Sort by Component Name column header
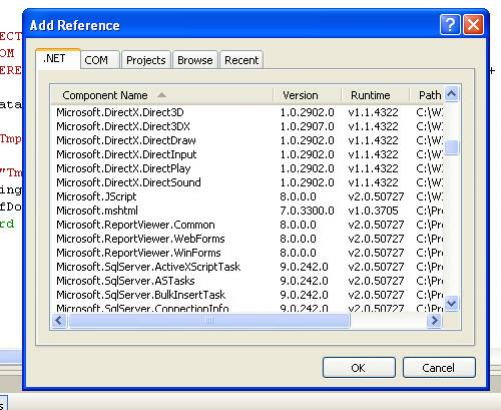The height and width of the screenshot is (410, 501). click(162, 95)
